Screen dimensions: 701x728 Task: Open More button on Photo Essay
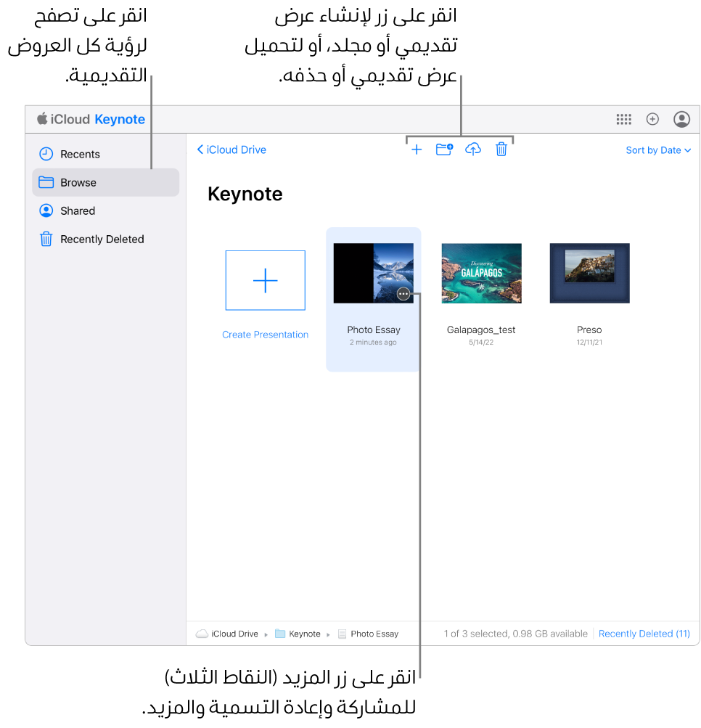[x=403, y=294]
